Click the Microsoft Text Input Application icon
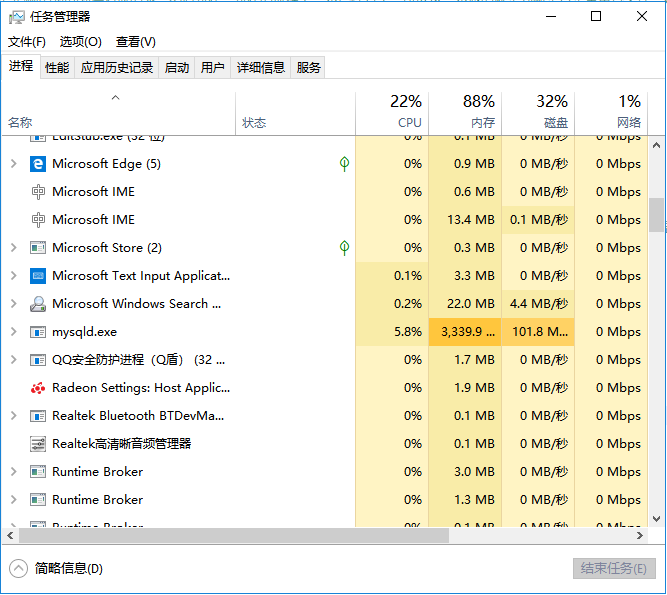Screen dimensions: 667x595 coord(38,276)
